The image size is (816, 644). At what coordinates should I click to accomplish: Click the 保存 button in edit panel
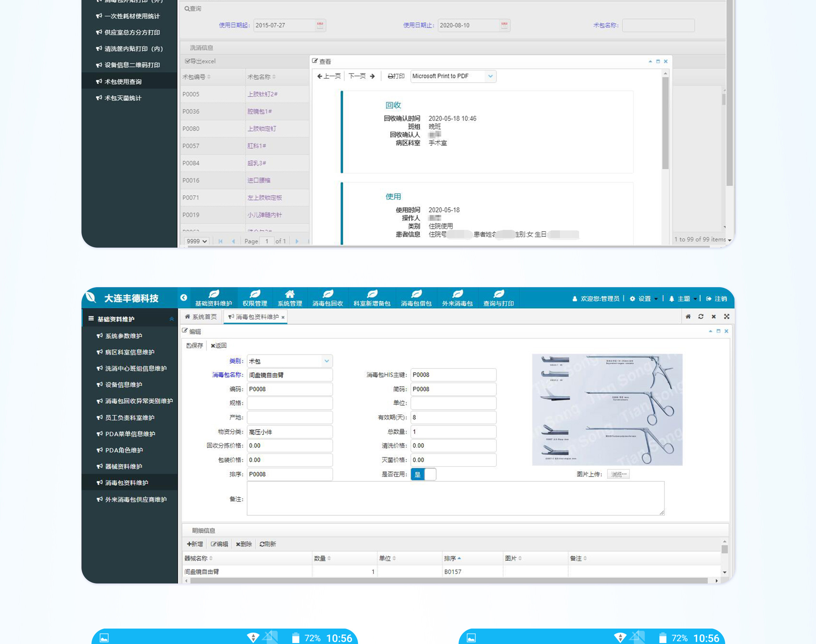[x=195, y=346]
